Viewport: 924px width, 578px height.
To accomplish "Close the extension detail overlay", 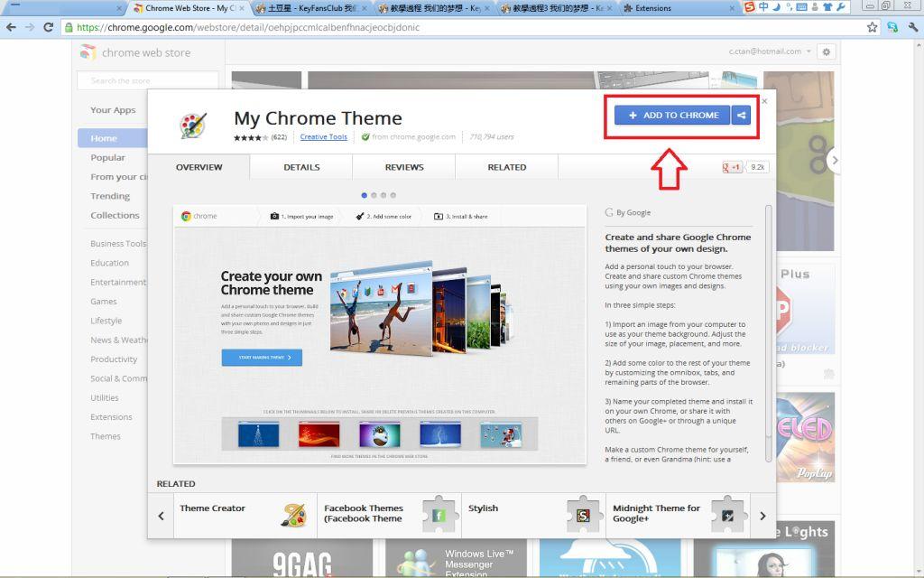I will point(764,101).
